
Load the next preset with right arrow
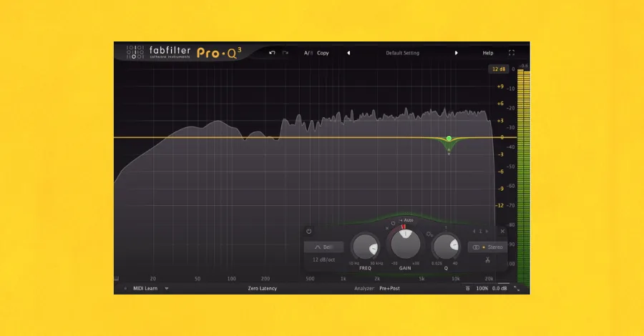click(x=456, y=53)
